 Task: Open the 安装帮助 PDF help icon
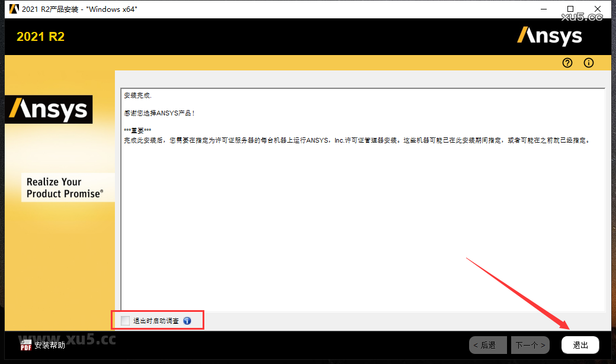25,344
